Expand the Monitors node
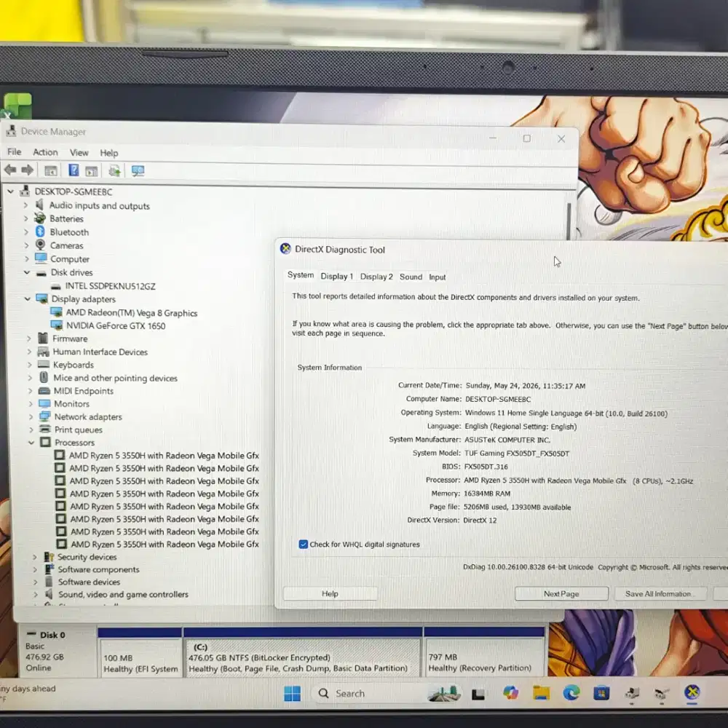This screenshot has height=728, width=728. coord(30,403)
